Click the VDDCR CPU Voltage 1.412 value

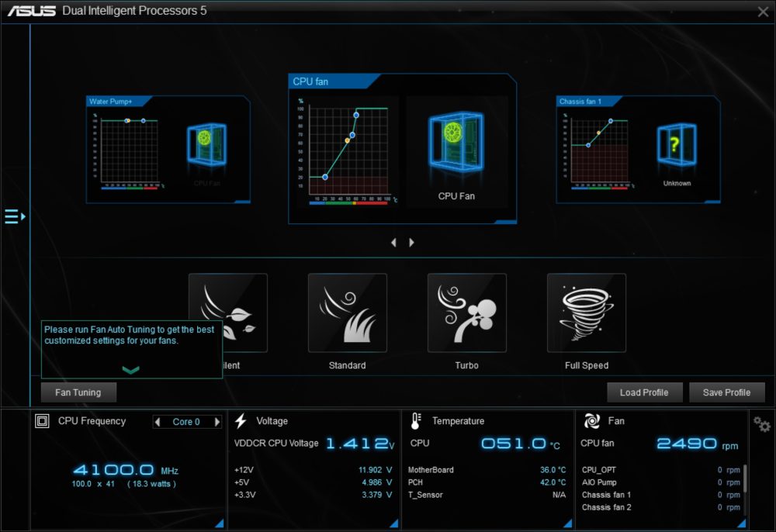point(360,444)
